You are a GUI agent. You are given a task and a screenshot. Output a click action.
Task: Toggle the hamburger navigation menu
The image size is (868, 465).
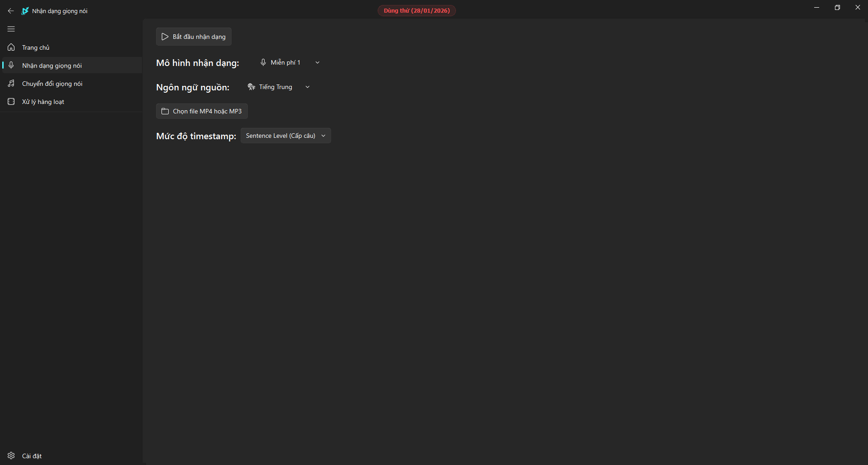(11, 29)
